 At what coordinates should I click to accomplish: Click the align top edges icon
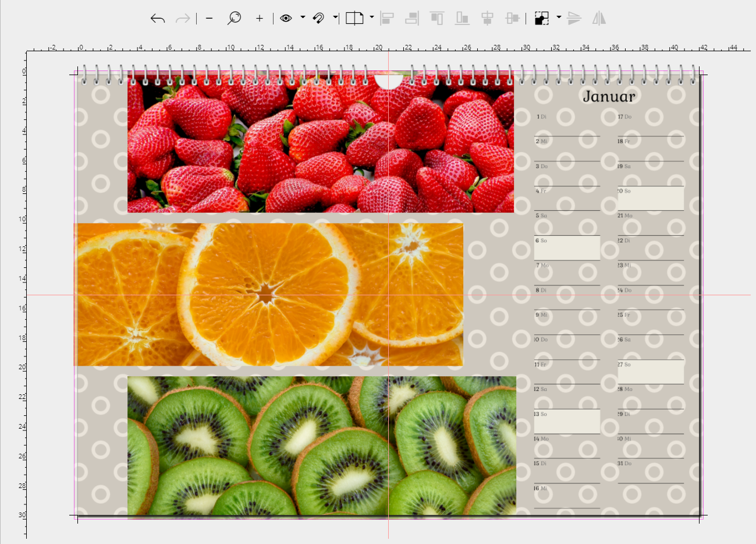436,19
